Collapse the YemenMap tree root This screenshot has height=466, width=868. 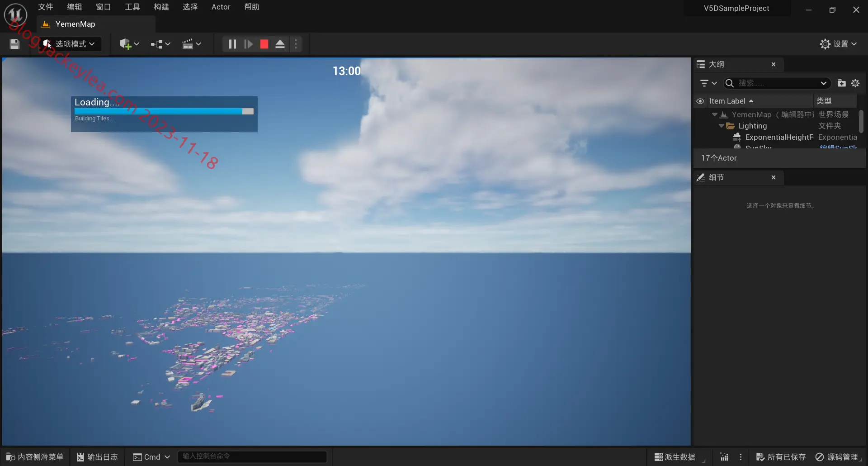(715, 114)
